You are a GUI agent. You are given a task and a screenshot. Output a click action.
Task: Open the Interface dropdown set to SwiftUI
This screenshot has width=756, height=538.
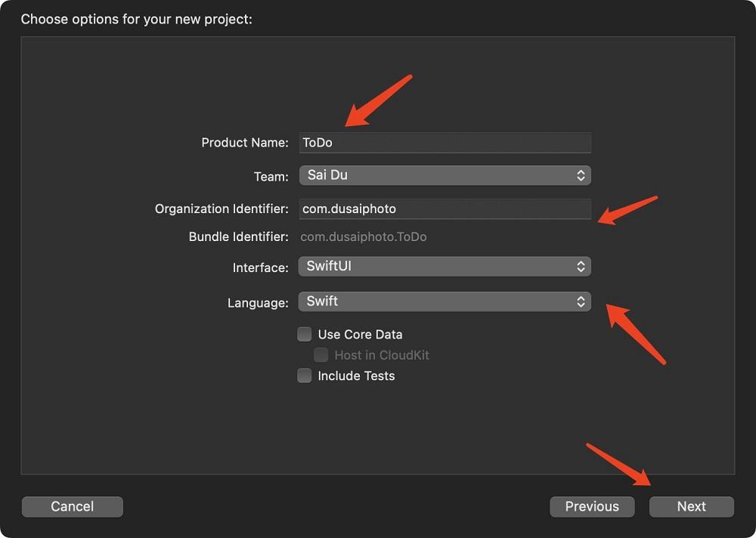tap(445, 266)
